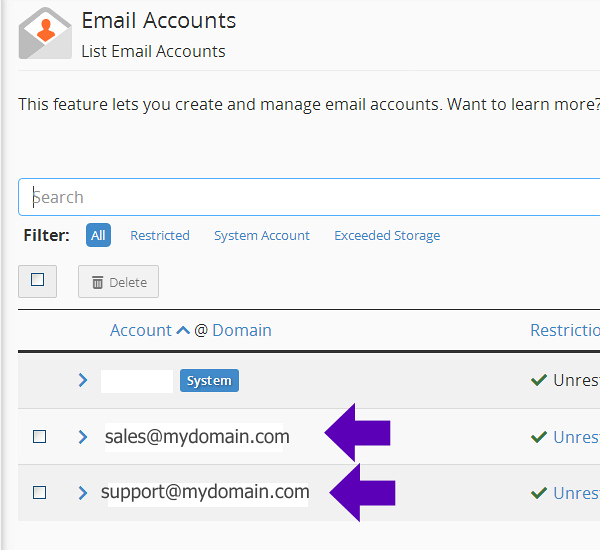Viewport: 600px width, 550px height.
Task: Click the trash icon on Delete button
Action: pyautogui.click(x=98, y=283)
